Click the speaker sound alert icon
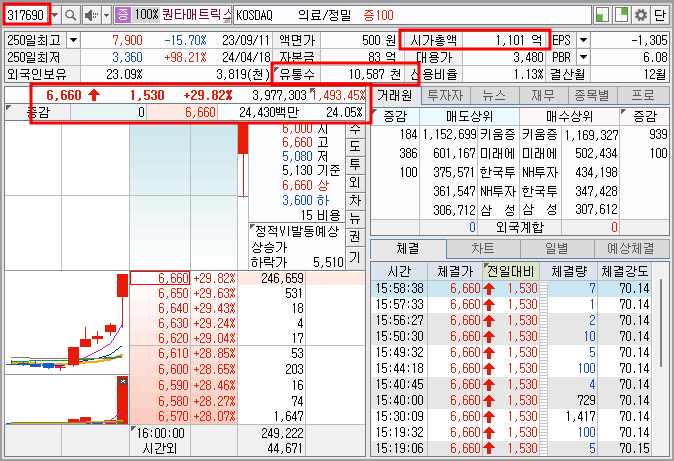Screen dimensions: 674x461 pos(91,15)
